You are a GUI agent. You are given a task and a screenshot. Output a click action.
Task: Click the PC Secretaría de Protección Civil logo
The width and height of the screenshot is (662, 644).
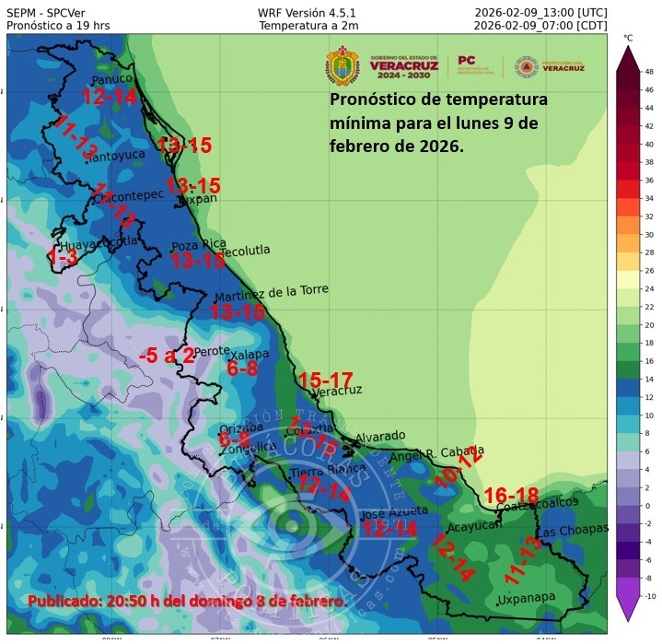point(475,65)
